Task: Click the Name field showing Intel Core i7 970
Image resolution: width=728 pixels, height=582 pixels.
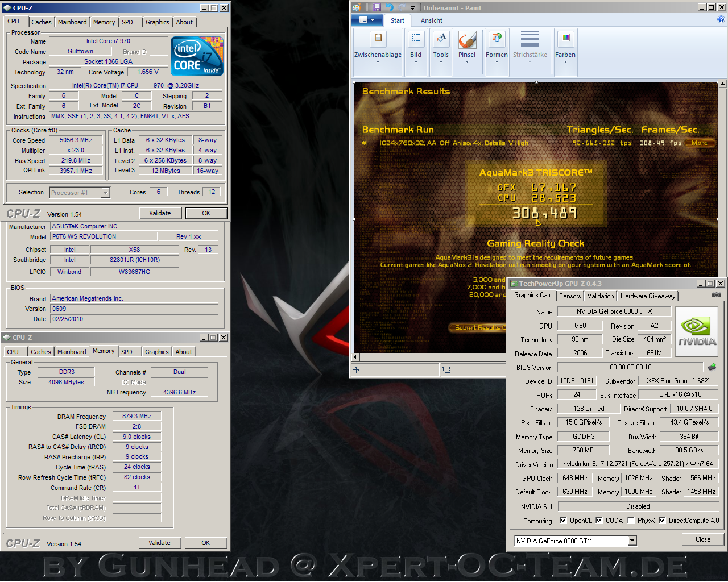Action: 108,41
